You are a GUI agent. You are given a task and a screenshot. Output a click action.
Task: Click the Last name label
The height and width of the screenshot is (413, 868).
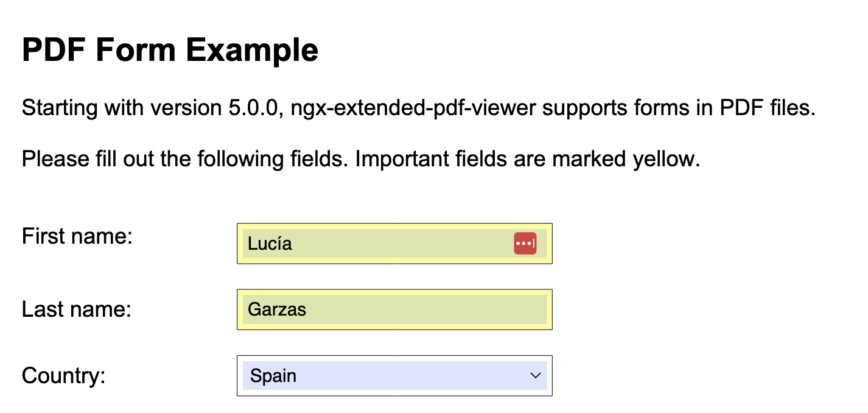pyautogui.click(x=75, y=309)
